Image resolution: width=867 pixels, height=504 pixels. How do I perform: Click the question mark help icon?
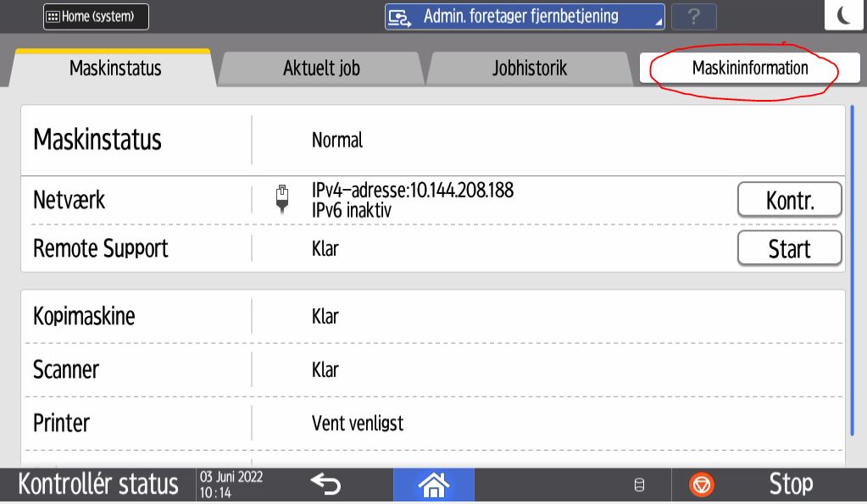pyautogui.click(x=693, y=17)
